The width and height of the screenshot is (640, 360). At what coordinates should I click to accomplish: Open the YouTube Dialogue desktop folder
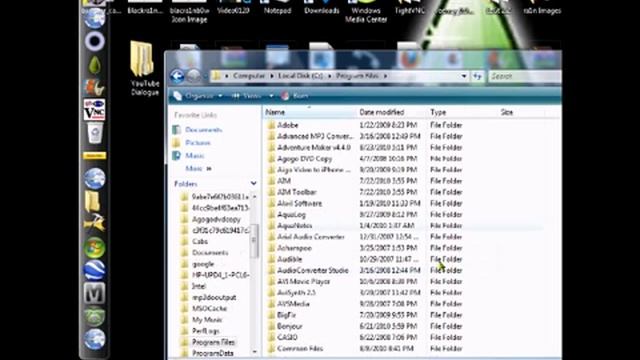pyautogui.click(x=143, y=69)
